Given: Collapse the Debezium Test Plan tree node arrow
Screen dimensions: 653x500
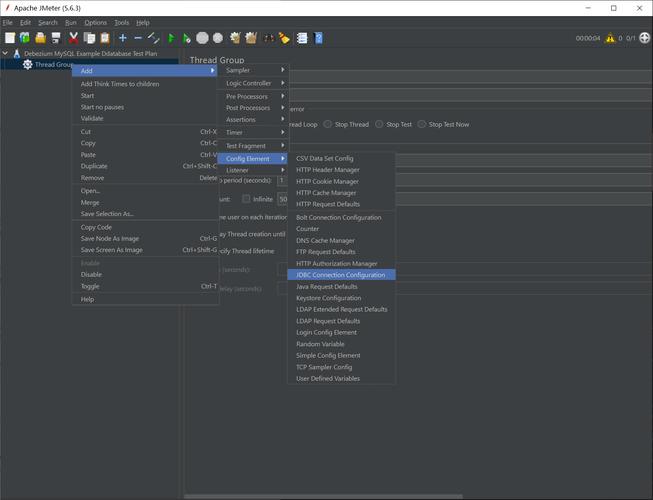Looking at the screenshot, I should [5, 53].
